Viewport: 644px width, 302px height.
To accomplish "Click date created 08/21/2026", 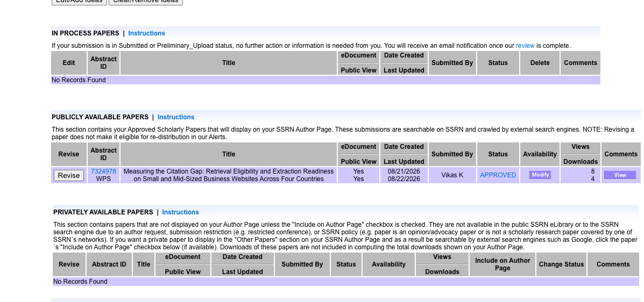I will [404, 171].
